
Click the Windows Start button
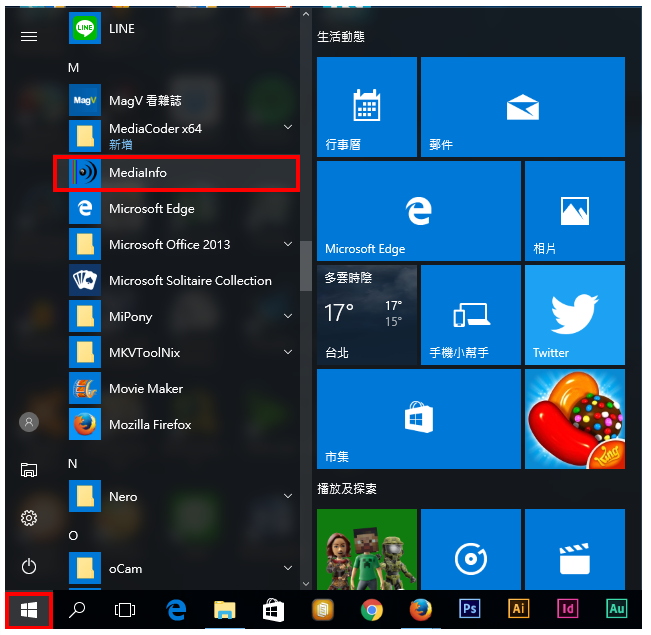tap(29, 610)
